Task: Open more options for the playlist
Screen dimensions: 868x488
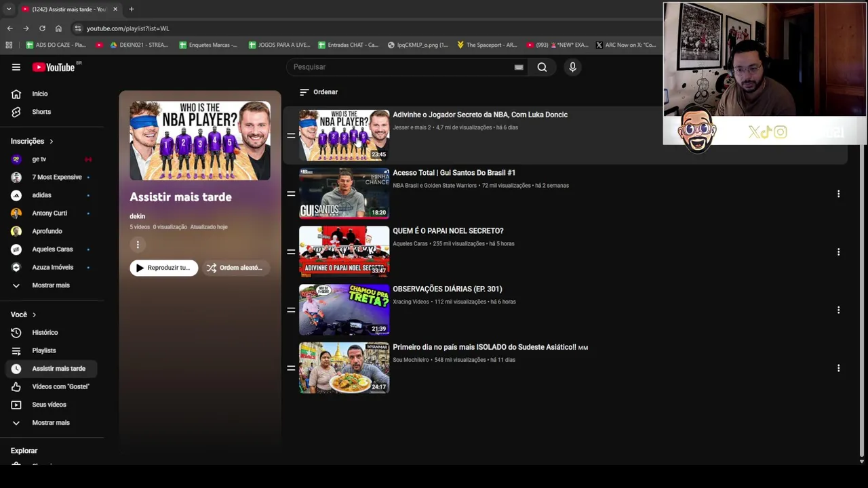Action: tap(138, 245)
